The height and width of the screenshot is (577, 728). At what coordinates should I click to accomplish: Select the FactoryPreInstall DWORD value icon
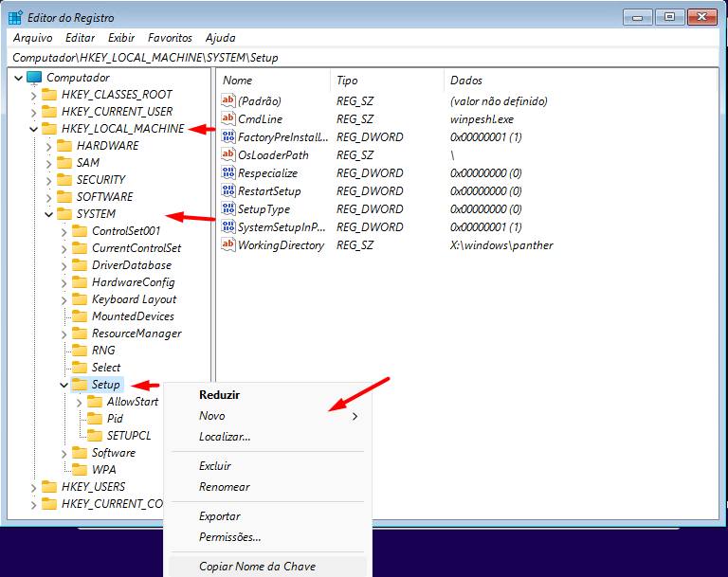click(x=227, y=137)
